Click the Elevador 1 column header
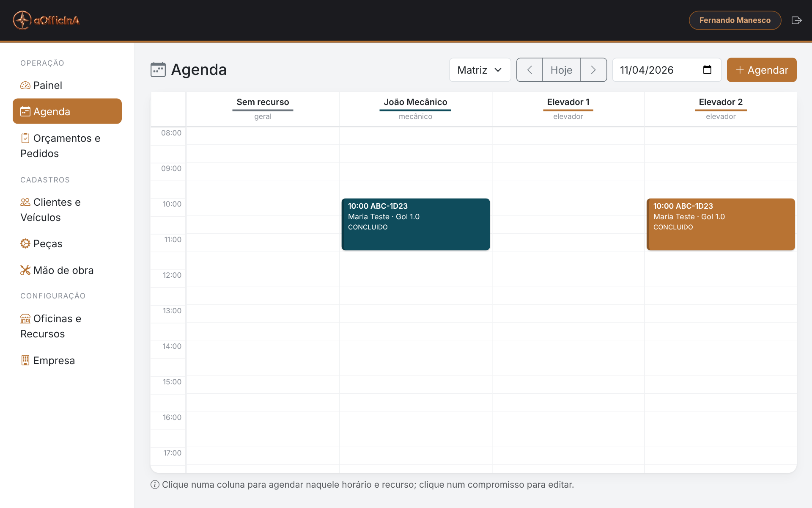Viewport: 812px width, 508px height. pyautogui.click(x=568, y=109)
